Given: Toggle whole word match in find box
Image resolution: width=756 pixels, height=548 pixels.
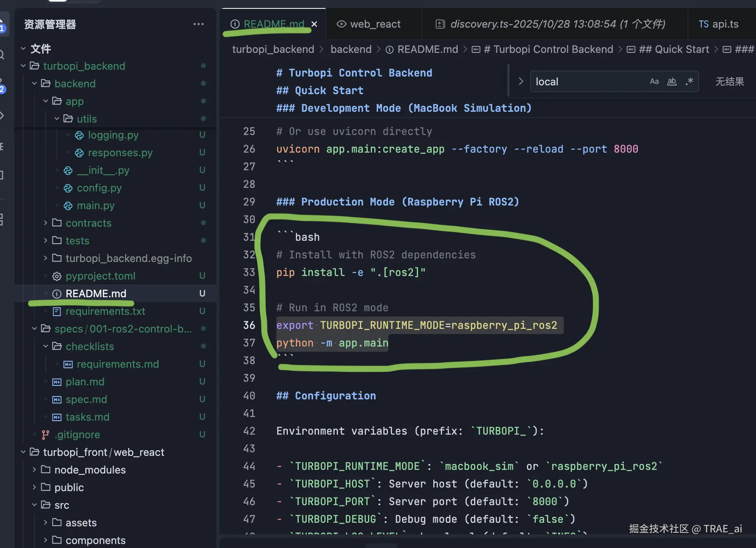Looking at the screenshot, I should tap(672, 82).
